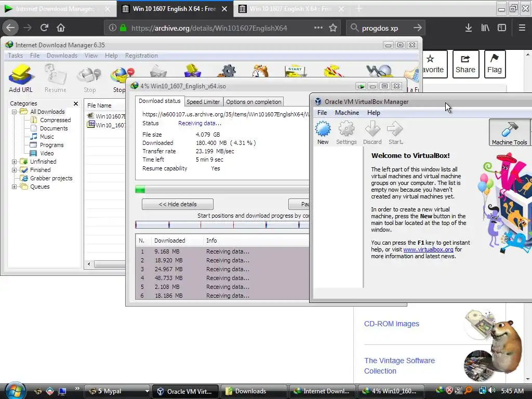532x399 pixels.
Task: Open Registration menu in IDM
Action: pos(141,55)
